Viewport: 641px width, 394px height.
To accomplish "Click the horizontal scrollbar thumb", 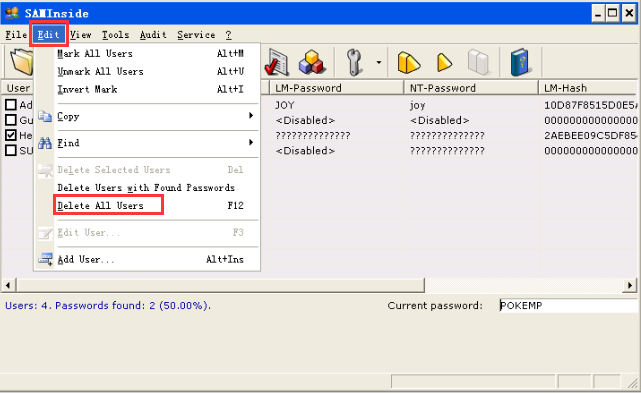I will coord(220,285).
